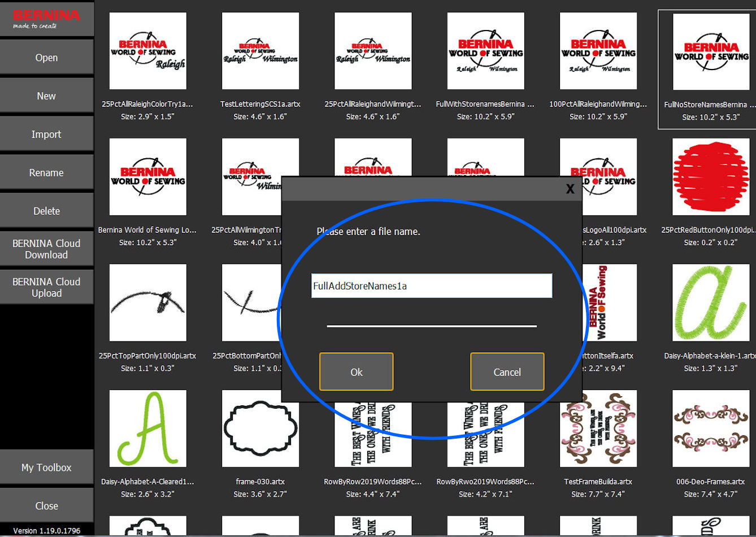Select the 25PctAllRaleighandWilmingt thumbnail
The image size is (756, 537).
click(x=373, y=51)
